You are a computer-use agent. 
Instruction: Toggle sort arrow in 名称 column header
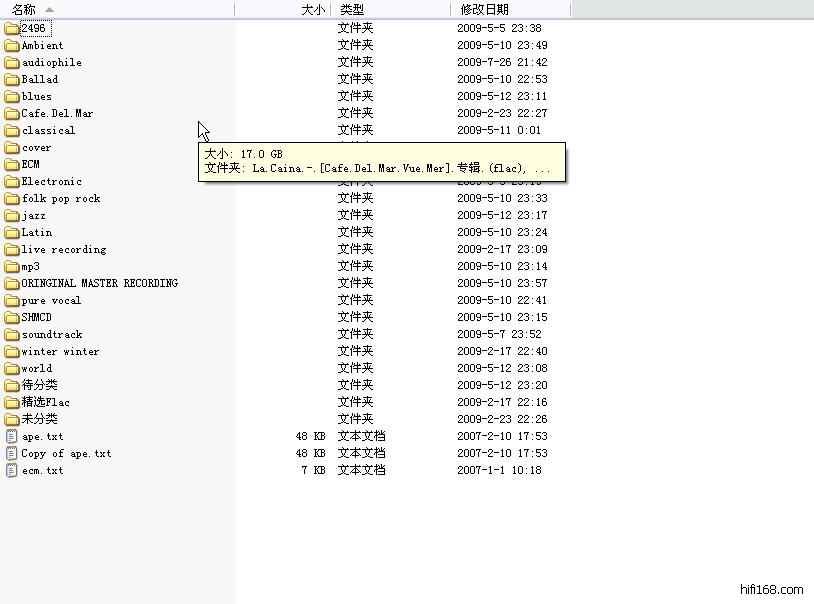(x=50, y=9)
